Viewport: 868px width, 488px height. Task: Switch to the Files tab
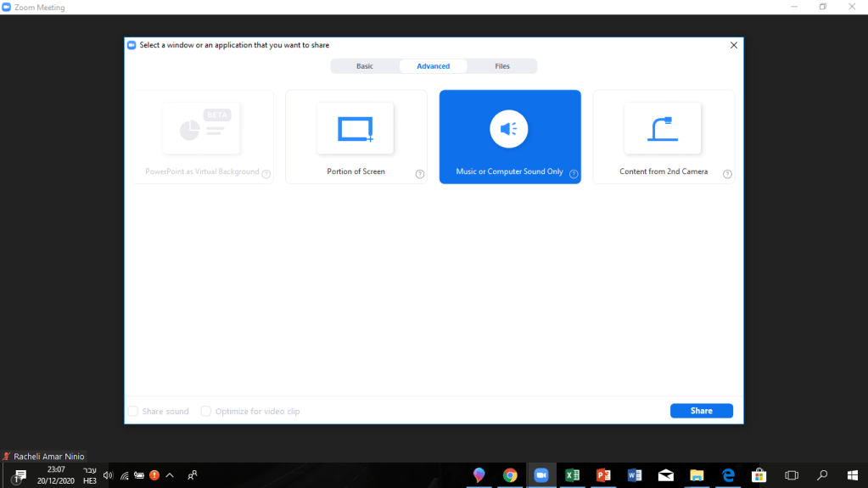502,66
